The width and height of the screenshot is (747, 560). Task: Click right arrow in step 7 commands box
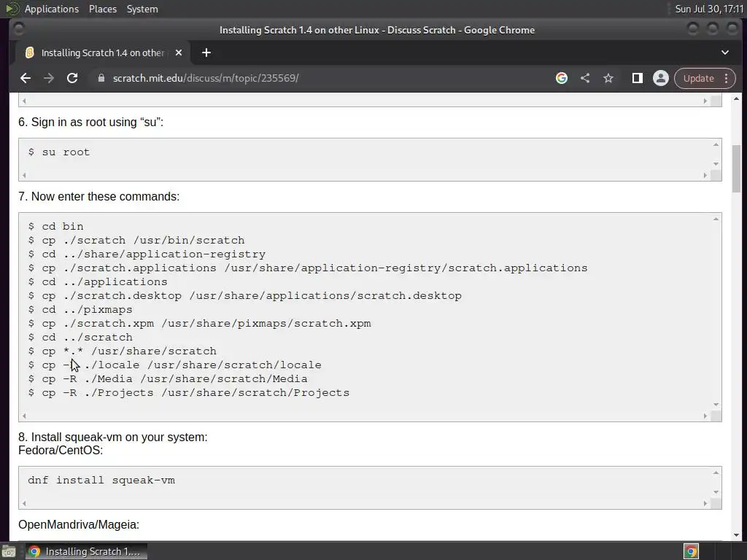click(x=705, y=416)
